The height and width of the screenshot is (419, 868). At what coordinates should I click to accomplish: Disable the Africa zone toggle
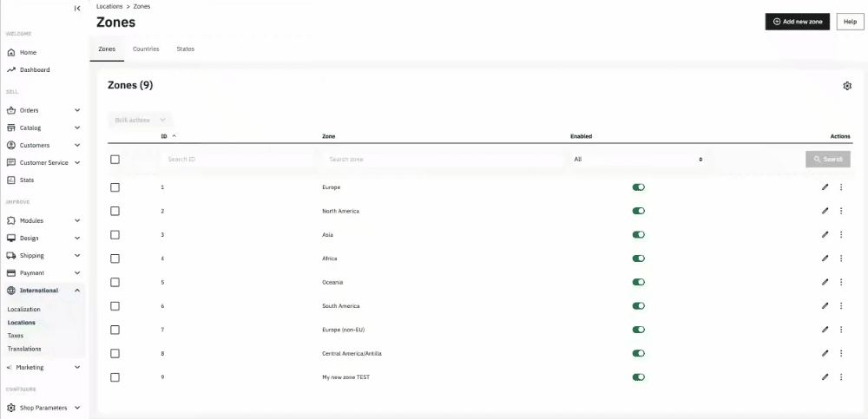(x=638, y=259)
